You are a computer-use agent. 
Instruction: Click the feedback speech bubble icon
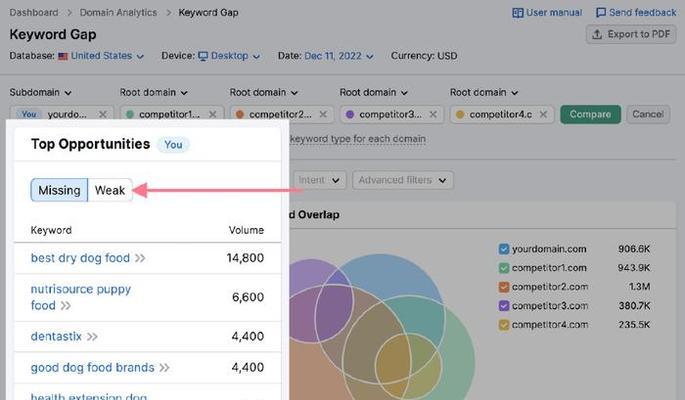pos(601,13)
